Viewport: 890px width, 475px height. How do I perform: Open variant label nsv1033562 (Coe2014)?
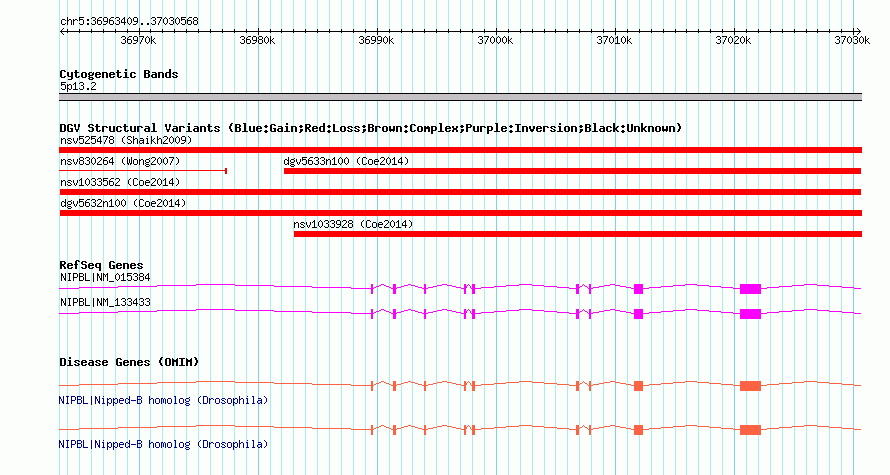(120, 182)
